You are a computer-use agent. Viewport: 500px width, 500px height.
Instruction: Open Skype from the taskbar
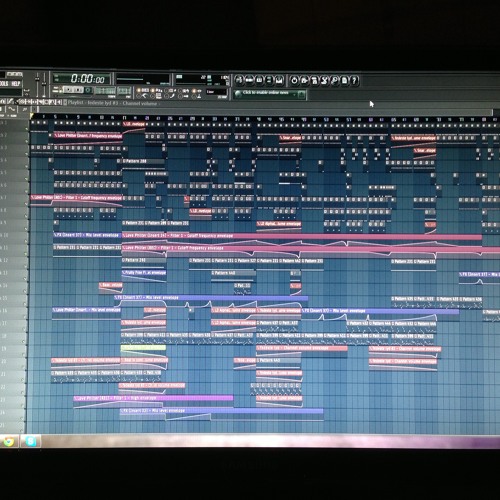pyautogui.click(x=31, y=441)
